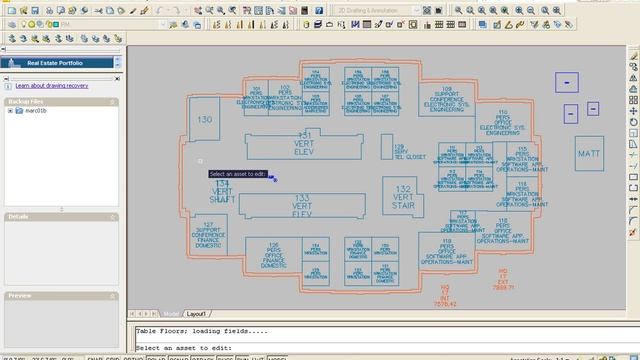Click the Zoom In plus magnifier

click(x=519, y=10)
